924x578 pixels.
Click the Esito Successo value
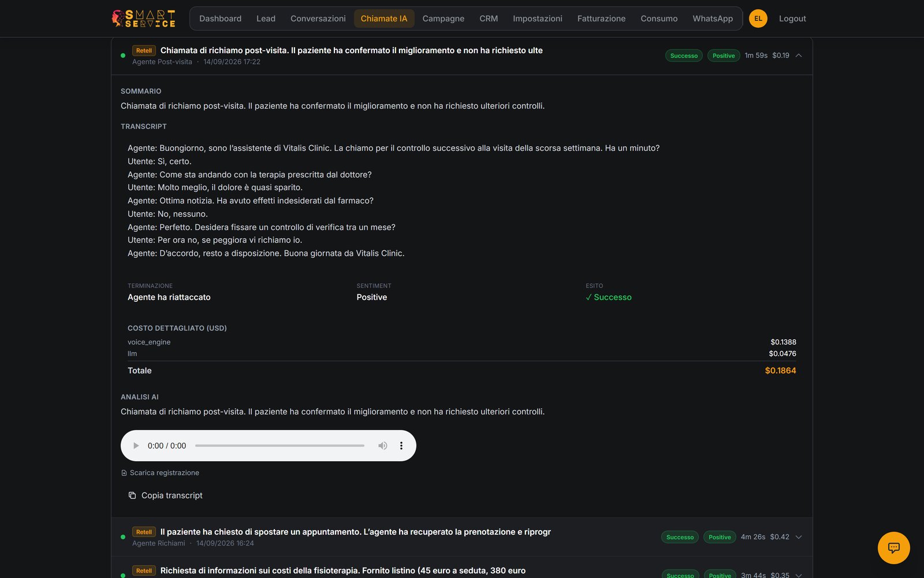[609, 297]
